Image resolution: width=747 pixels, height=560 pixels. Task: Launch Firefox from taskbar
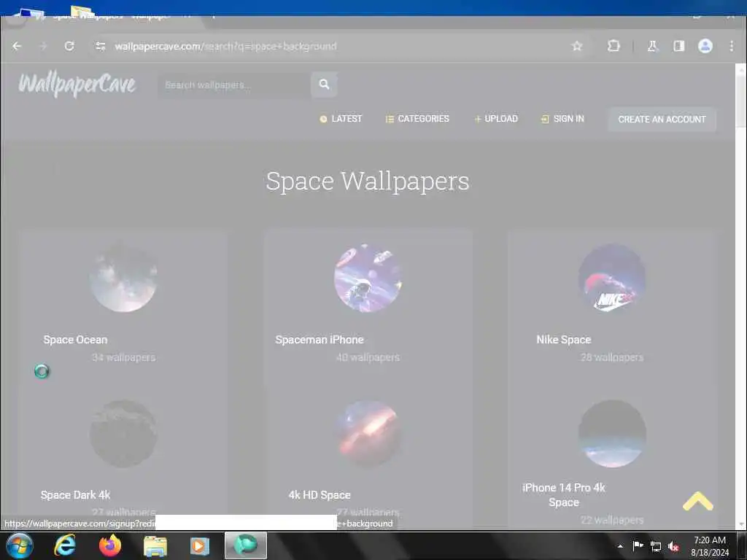[110, 545]
